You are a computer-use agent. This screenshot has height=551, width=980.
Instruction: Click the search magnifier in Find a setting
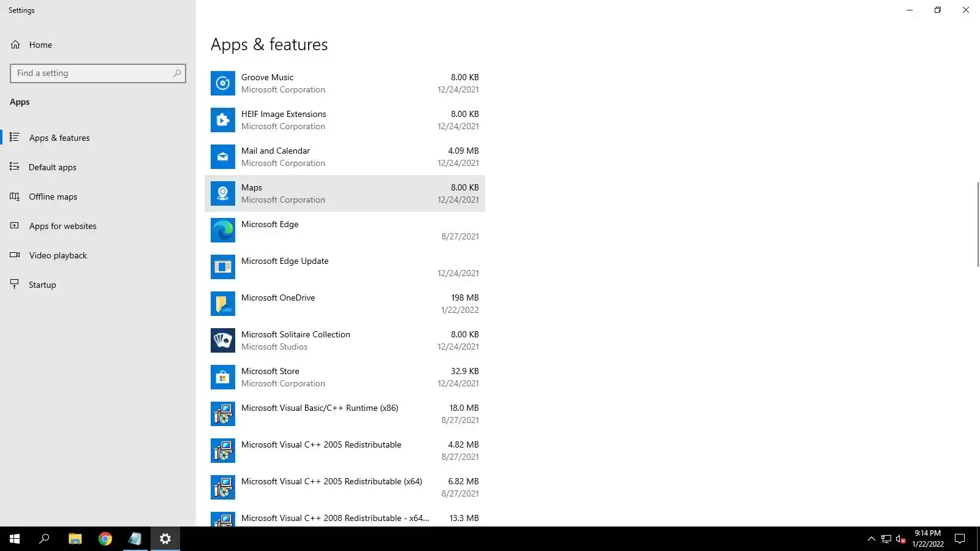(177, 73)
